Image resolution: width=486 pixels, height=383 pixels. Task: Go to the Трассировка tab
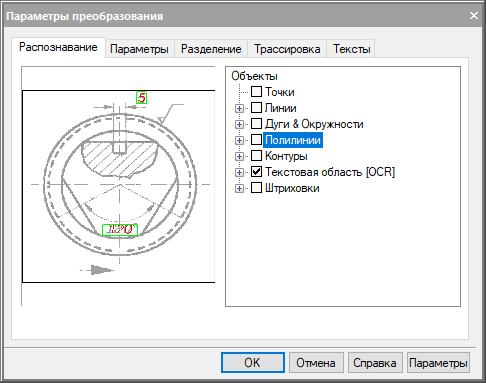[287, 49]
